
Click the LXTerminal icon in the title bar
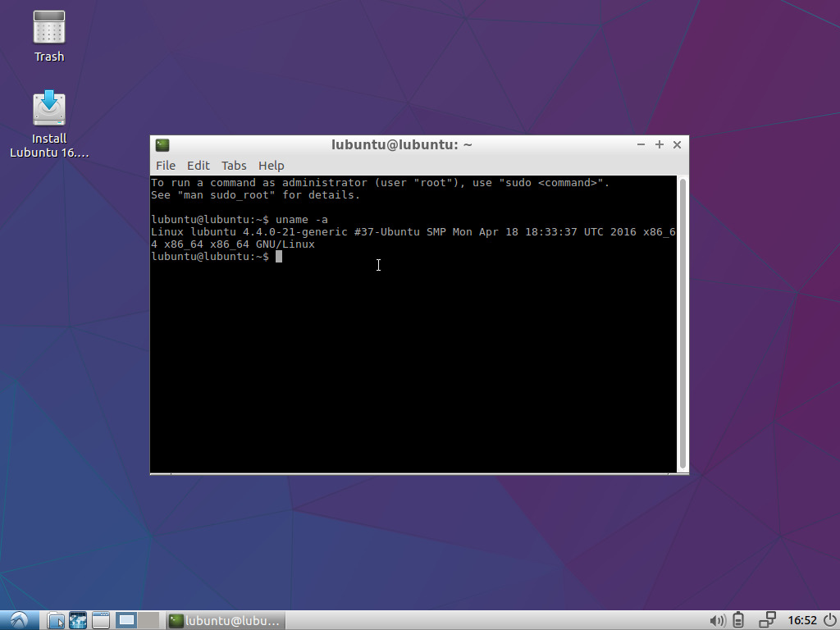[162, 144]
